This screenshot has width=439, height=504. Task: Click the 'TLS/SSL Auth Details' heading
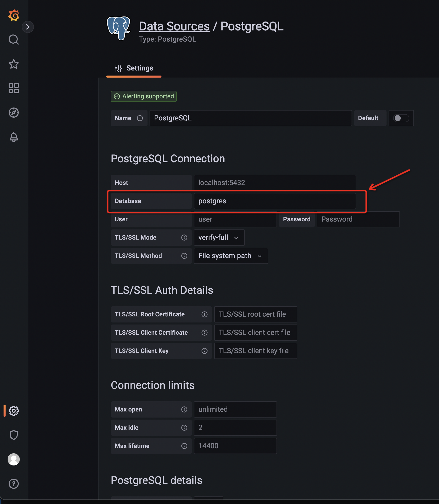162,290
